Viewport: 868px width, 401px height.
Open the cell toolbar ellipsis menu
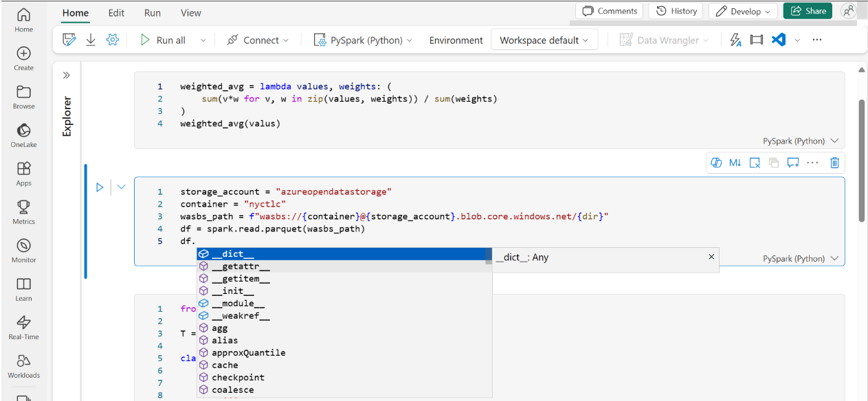coord(812,163)
